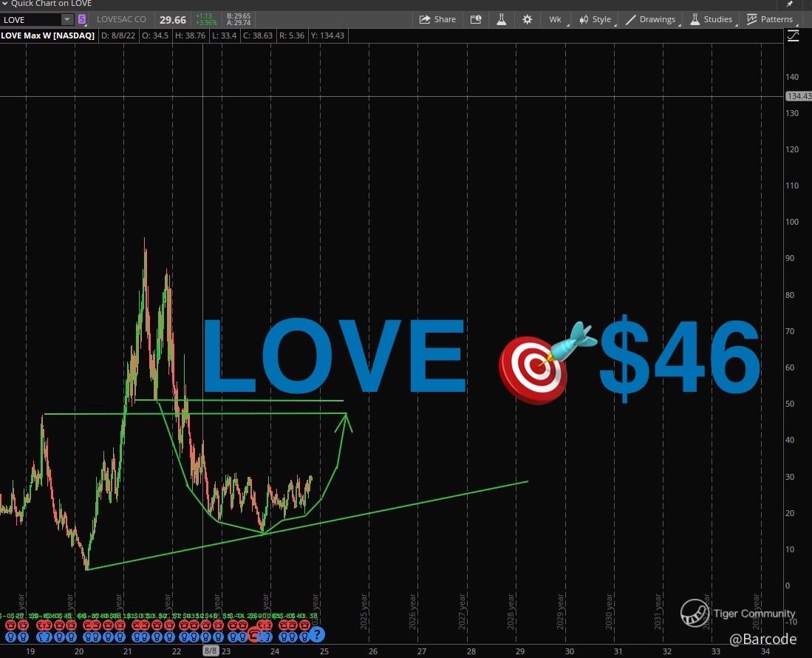Click the pin icon in the title bar
812x658 pixels.
pos(791,4)
